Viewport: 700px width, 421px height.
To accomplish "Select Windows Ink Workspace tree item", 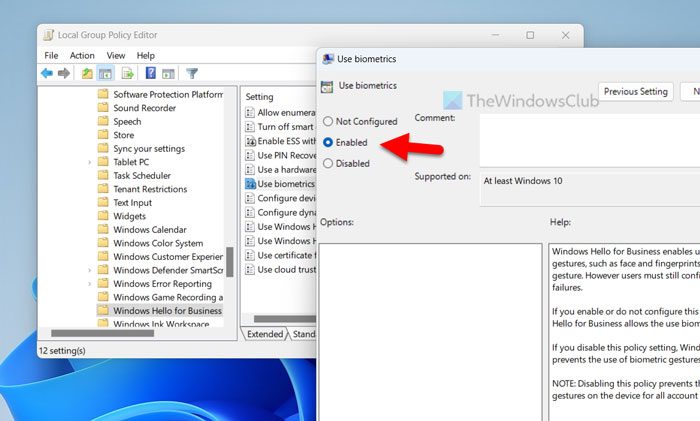I will [161, 323].
